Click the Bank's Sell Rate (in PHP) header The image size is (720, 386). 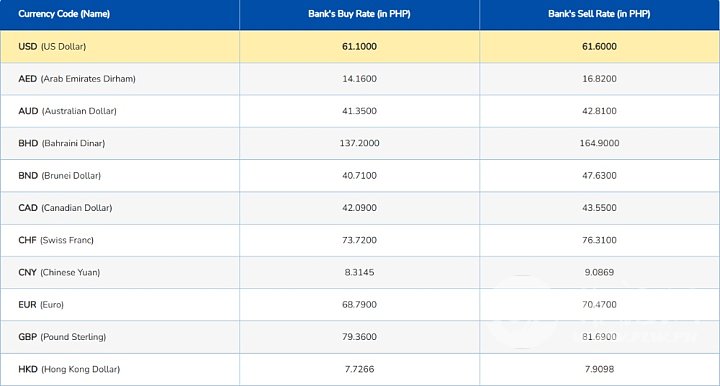pyautogui.click(x=599, y=14)
